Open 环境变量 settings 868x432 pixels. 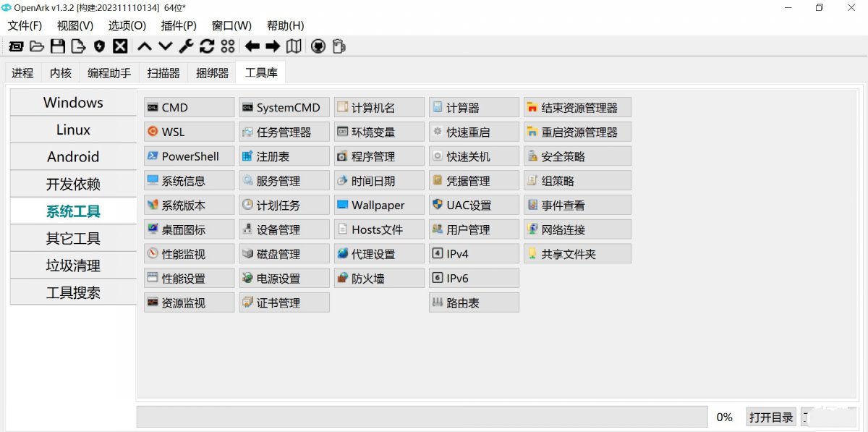click(379, 132)
